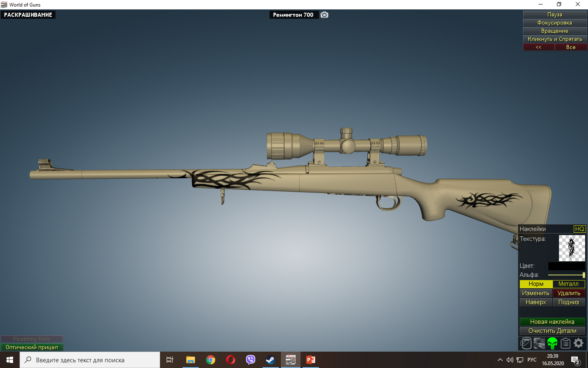Take a screenshot with the camera icon
This screenshot has width=588, height=368.
tap(324, 15)
